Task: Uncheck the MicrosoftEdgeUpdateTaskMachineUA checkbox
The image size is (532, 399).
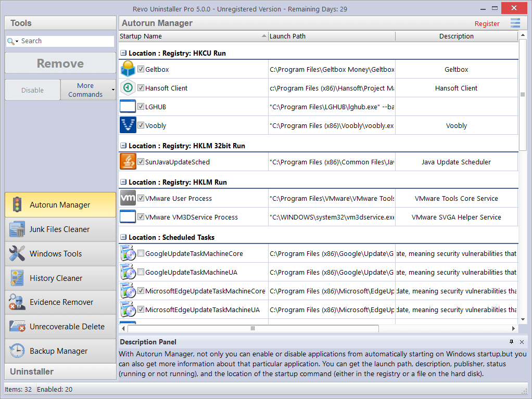Action: click(x=141, y=309)
